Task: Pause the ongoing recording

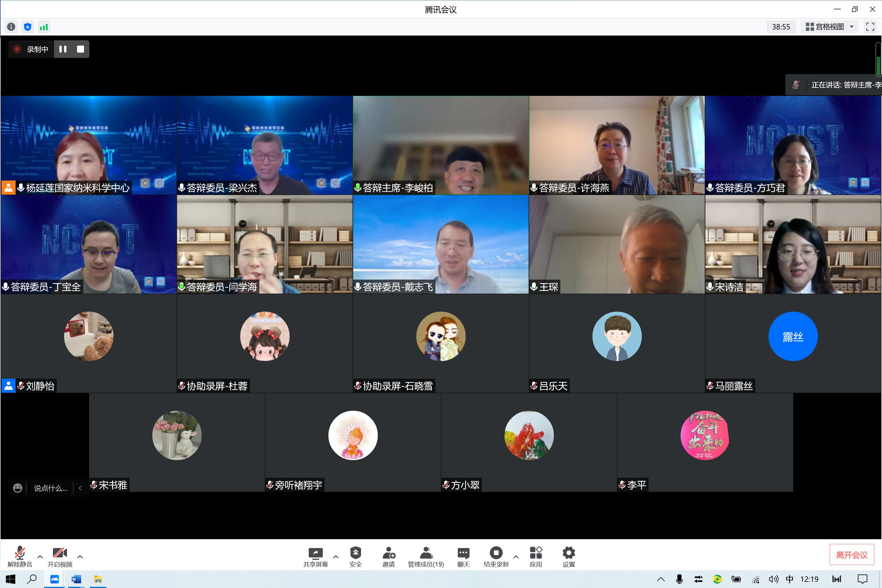Action: point(63,49)
